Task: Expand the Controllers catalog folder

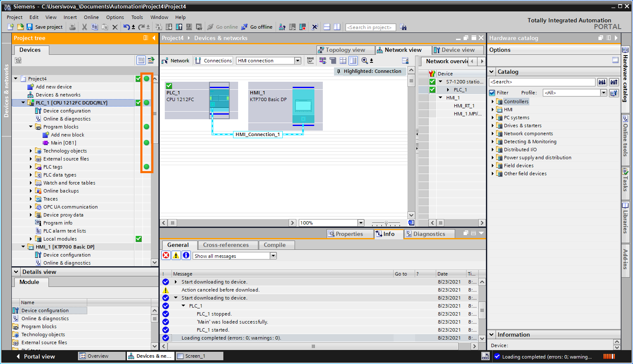Action: coord(492,102)
